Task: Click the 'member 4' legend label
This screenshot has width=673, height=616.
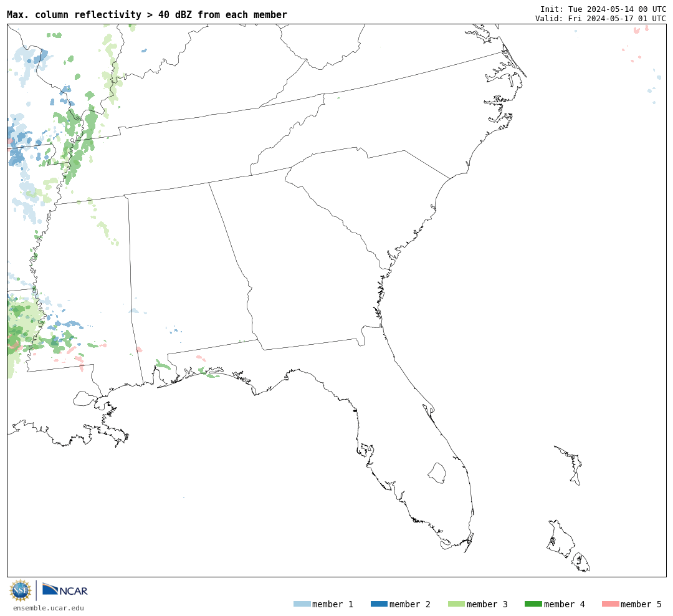Action: (x=565, y=604)
